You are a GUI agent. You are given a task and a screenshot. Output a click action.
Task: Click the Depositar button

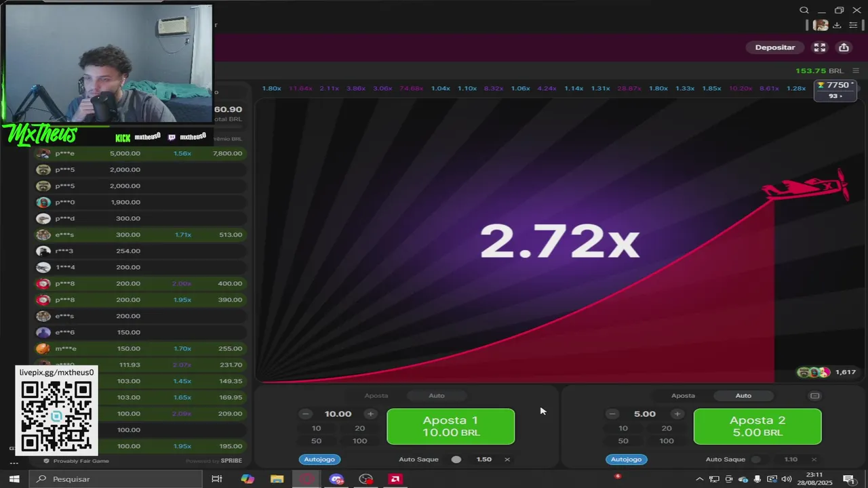(774, 47)
